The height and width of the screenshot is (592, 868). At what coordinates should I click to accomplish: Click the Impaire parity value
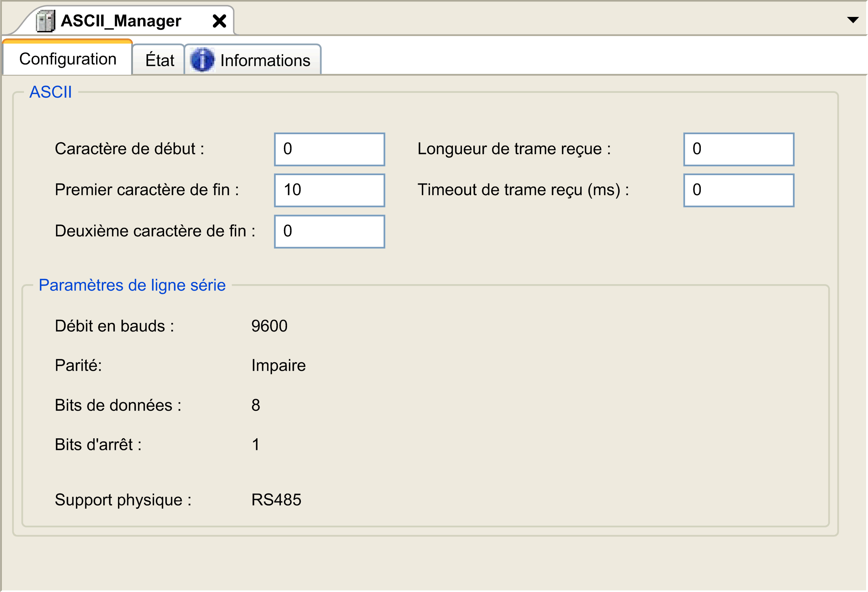point(278,366)
